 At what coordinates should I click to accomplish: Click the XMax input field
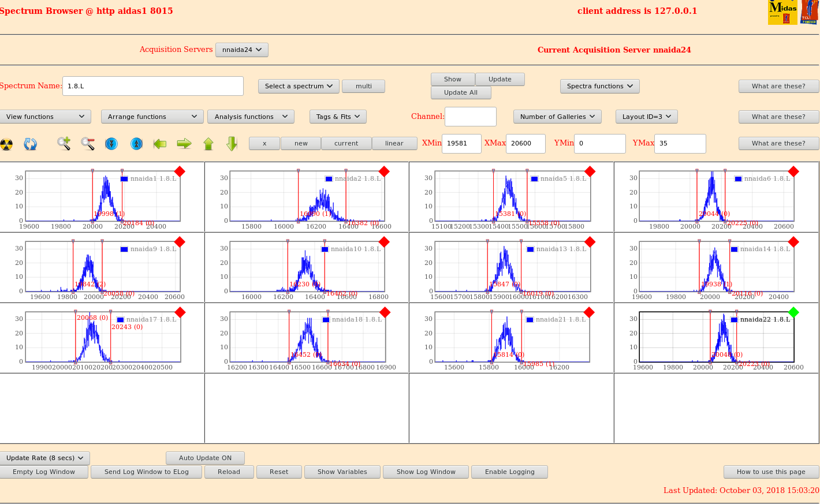click(x=525, y=144)
